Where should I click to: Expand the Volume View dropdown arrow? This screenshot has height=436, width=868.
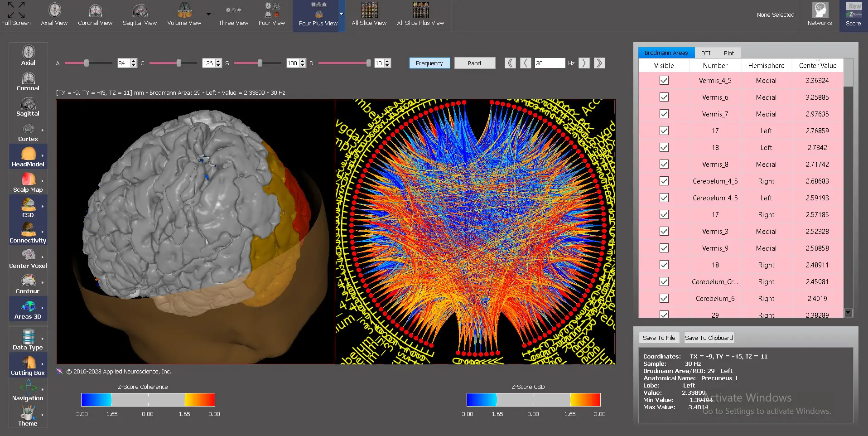pos(208,14)
